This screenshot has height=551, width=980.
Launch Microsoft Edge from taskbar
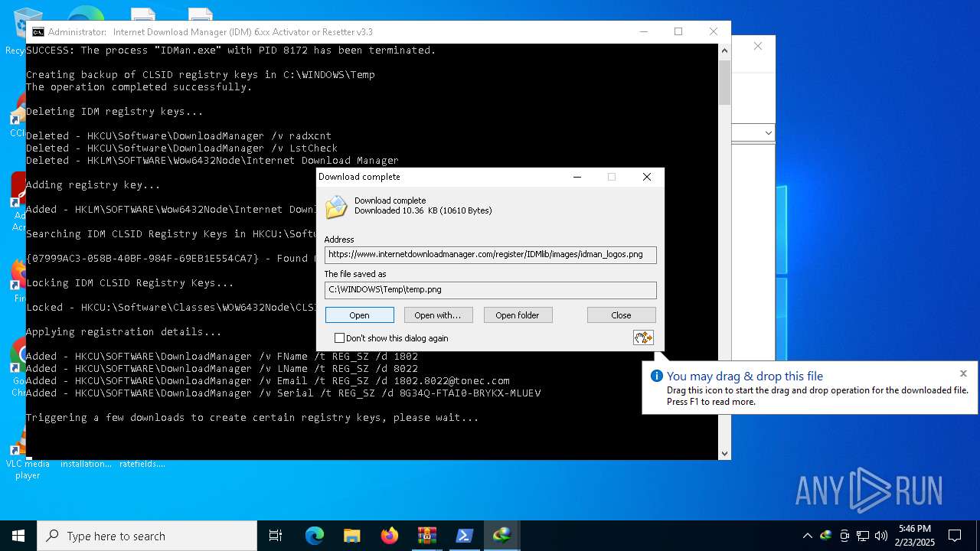click(315, 536)
